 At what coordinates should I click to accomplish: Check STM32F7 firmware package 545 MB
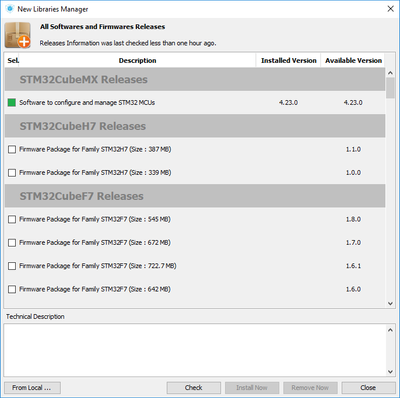(12, 219)
